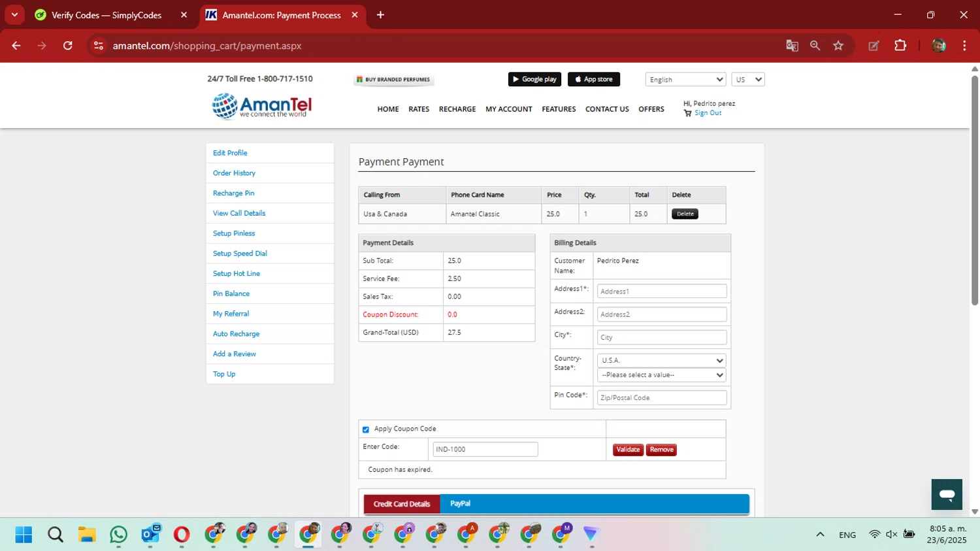Open the Recharge Pin sidebar link
Image resolution: width=980 pixels, height=551 pixels.
tap(233, 193)
